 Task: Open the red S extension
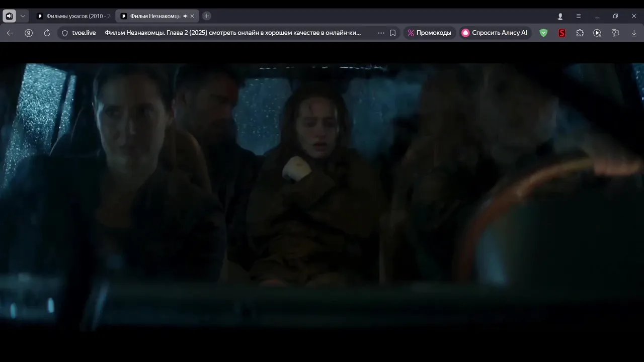coord(562,33)
